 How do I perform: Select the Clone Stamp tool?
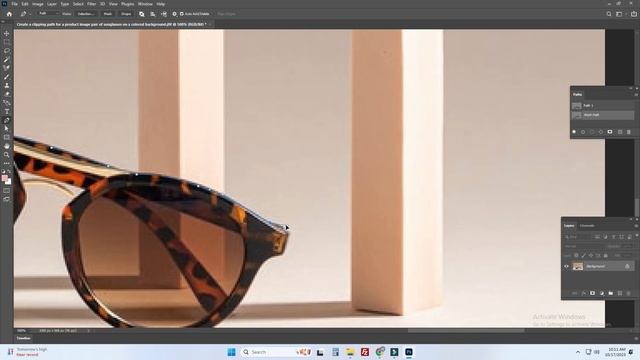point(7,85)
